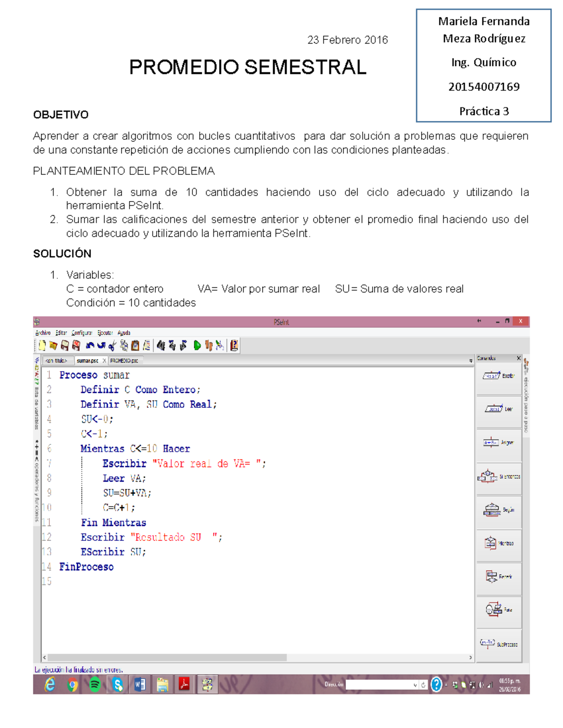
Task: Open the Dirección address dropdown in taskbar
Action: coord(416,685)
